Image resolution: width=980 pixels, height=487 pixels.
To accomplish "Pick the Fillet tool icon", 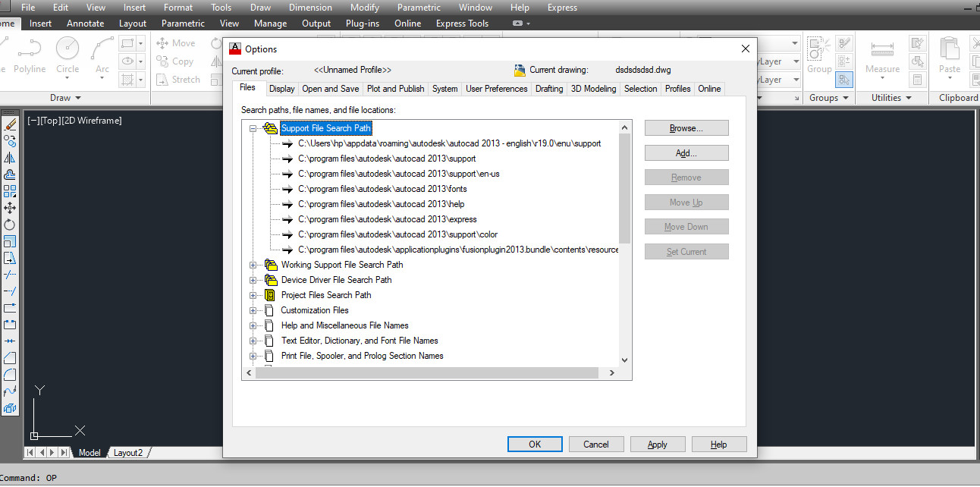I will click(x=10, y=374).
